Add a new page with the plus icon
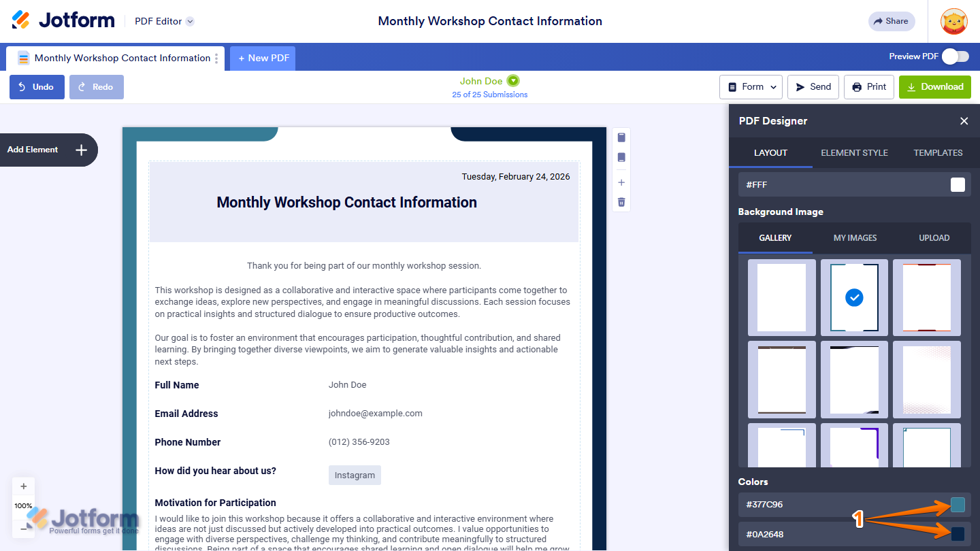The height and width of the screenshot is (551, 980). [x=621, y=182]
